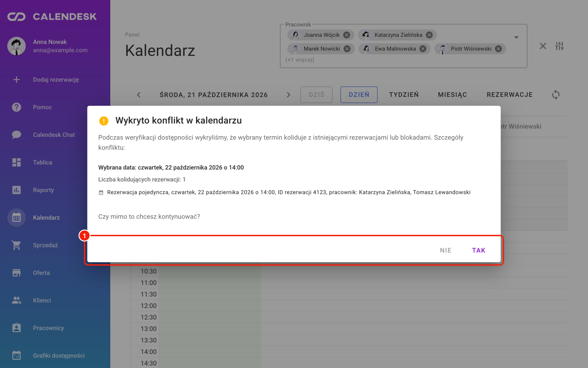Click the date ŚRODA, 21 PAŹDZIERNIKA 2026
The height and width of the screenshot is (368, 588).
click(x=214, y=95)
